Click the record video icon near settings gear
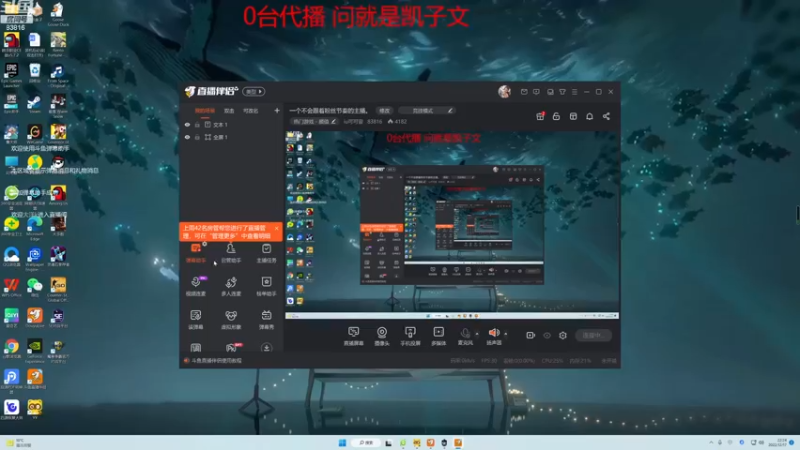Screen dimensions: 800x450 point(531,335)
